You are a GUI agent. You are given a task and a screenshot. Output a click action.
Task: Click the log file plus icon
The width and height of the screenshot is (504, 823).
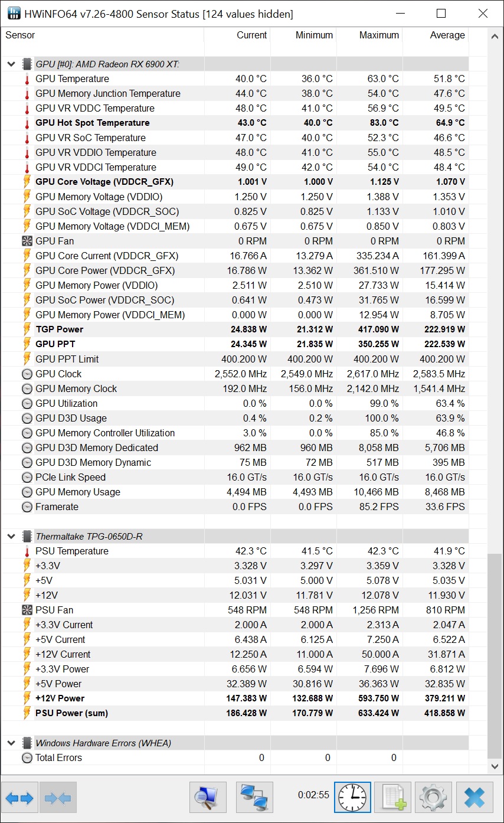pyautogui.click(x=393, y=798)
